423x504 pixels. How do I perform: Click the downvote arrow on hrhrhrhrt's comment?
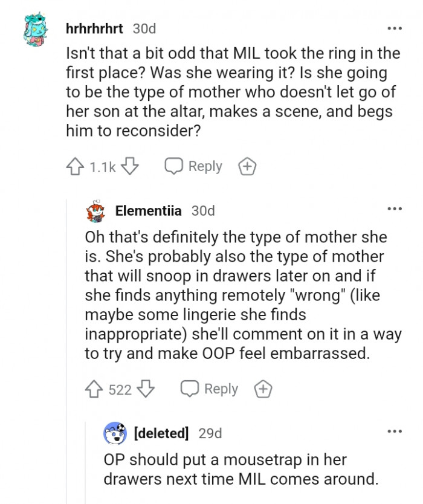click(129, 166)
